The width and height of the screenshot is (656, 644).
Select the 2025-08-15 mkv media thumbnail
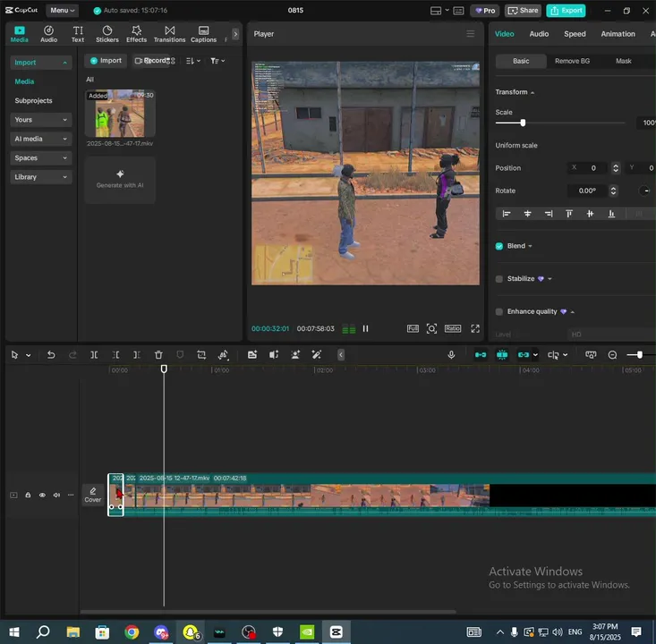tap(120, 114)
